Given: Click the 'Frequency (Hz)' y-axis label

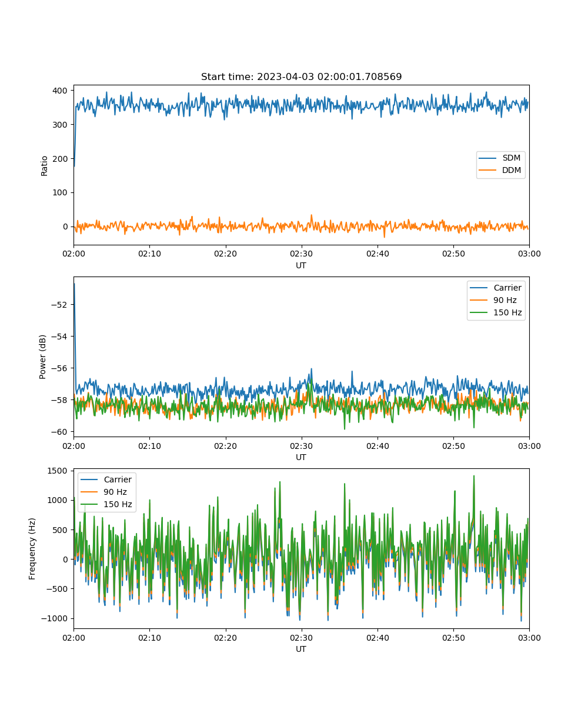Looking at the screenshot, I should coord(33,548).
